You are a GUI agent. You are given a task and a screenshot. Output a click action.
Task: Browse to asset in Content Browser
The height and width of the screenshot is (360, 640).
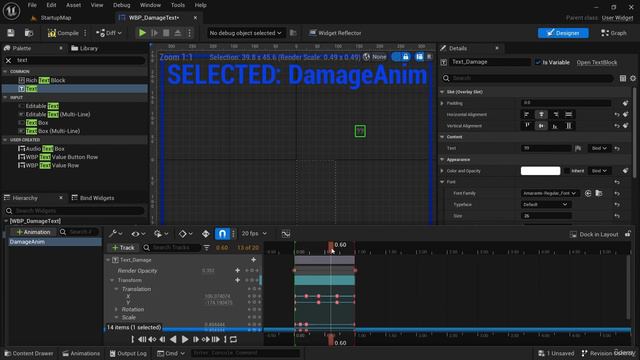coord(29,33)
